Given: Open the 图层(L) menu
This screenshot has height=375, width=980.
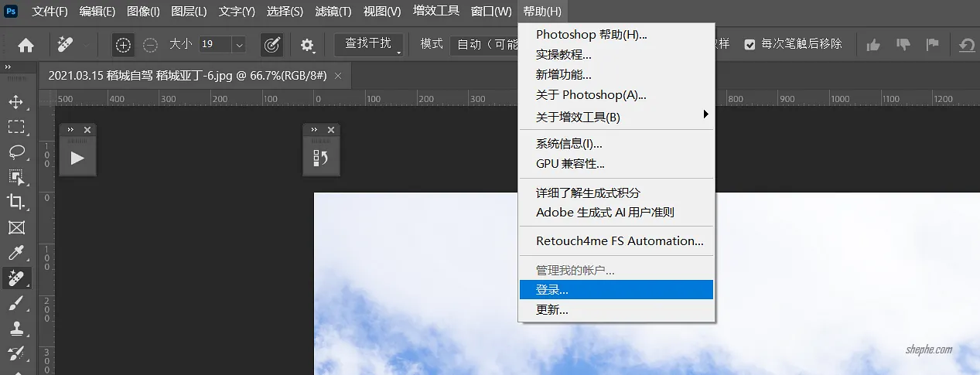Looking at the screenshot, I should point(189,11).
